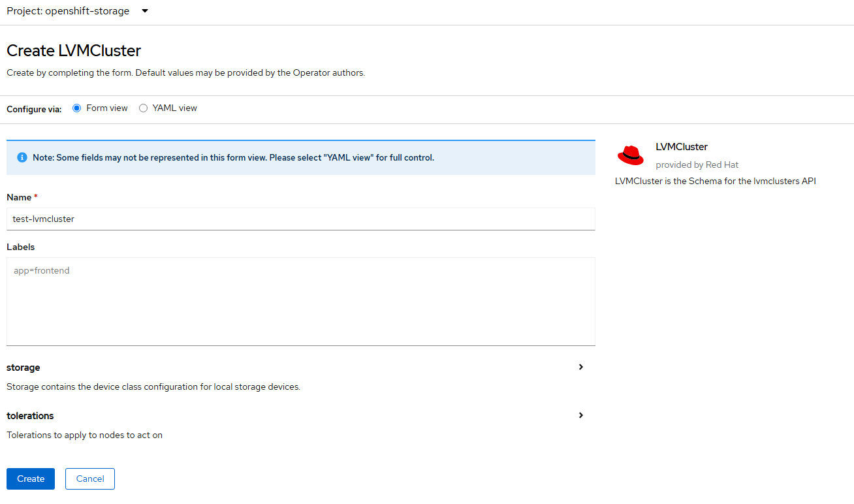Click the tolerations section heading

pyautogui.click(x=30, y=416)
